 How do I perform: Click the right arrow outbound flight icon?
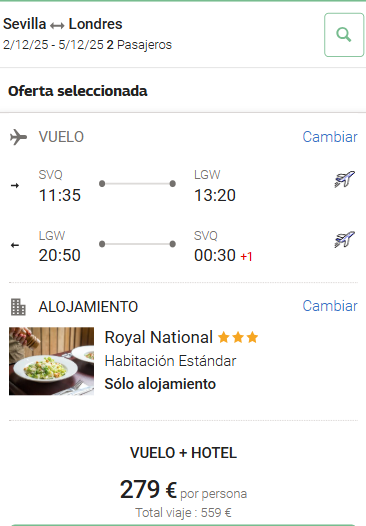coord(15,185)
